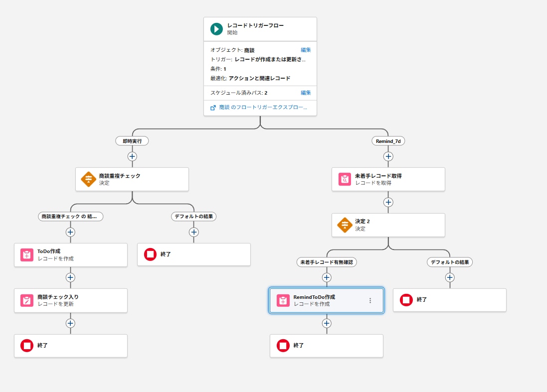This screenshot has height=392, width=547.
Task: Click the RemindToDo作成 create record icon
Action: pyautogui.click(x=283, y=300)
